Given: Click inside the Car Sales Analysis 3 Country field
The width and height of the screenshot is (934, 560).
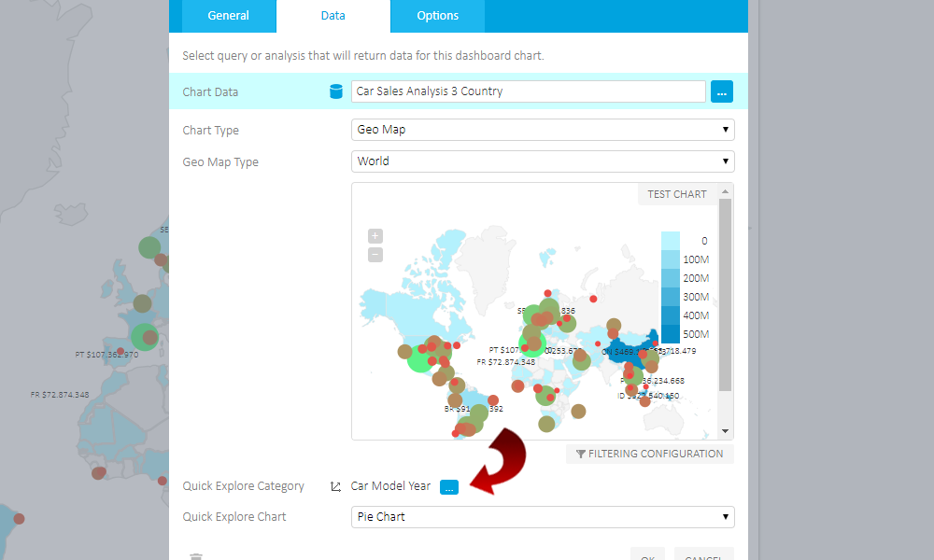Looking at the screenshot, I should (528, 91).
